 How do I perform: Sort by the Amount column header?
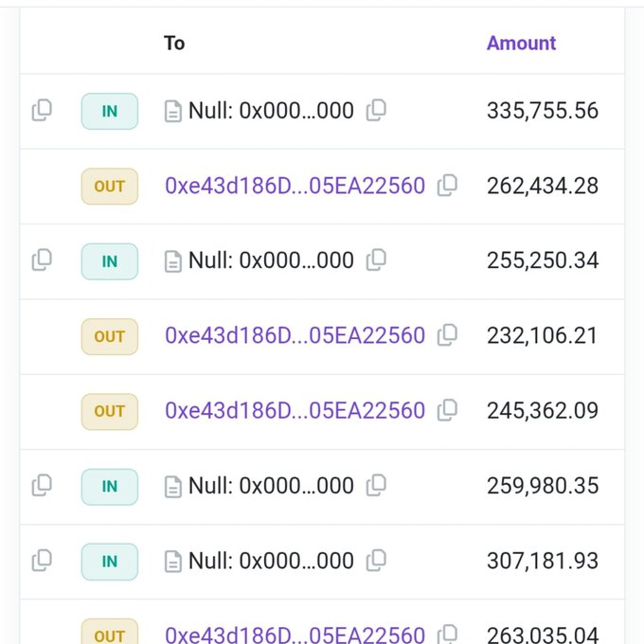(x=521, y=44)
